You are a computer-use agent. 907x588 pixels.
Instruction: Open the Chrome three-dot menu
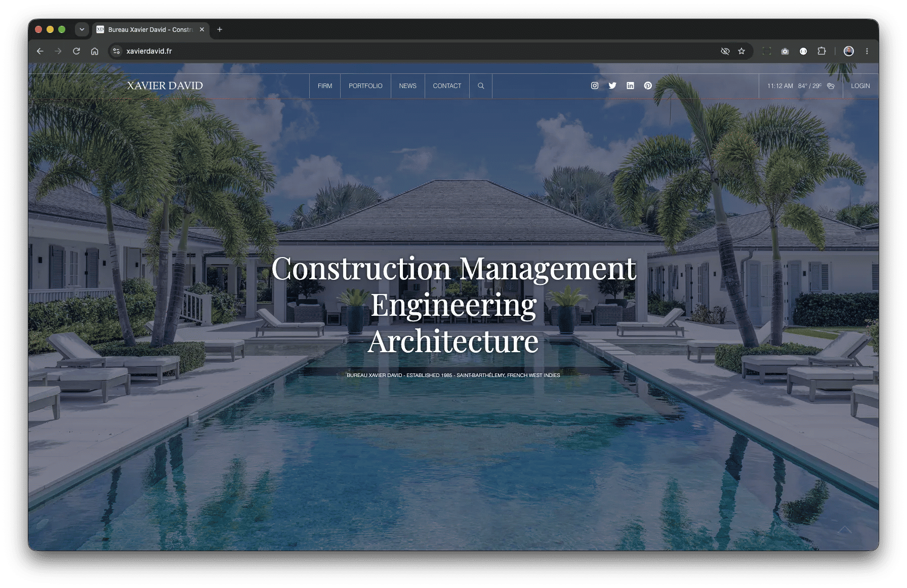coord(867,51)
